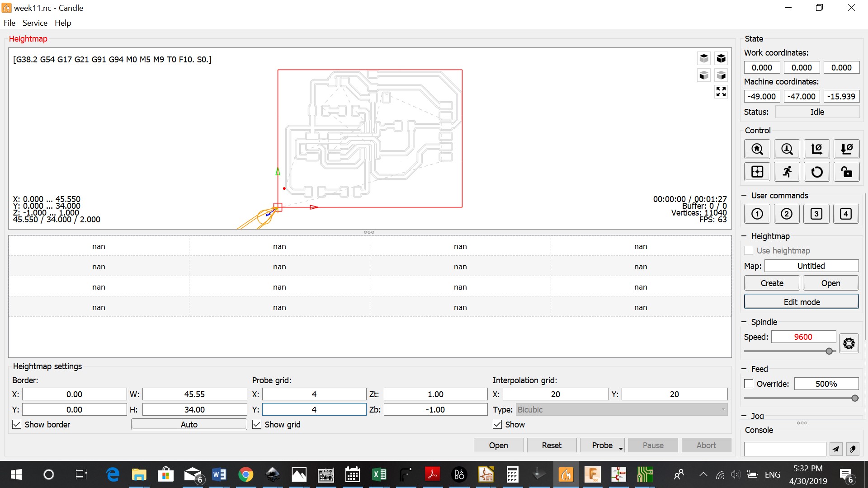The image size is (868, 488).
Task: Click the spindle Speed slider handle
Action: [829, 351]
